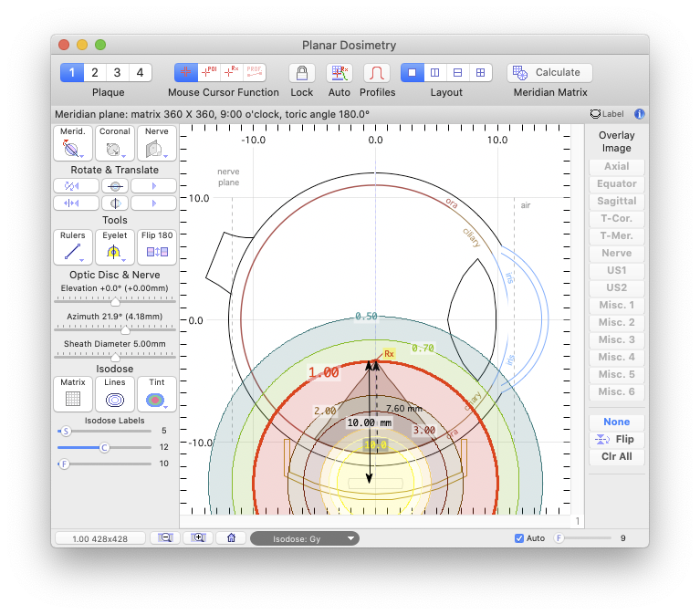The height and width of the screenshot is (615, 700).
Task: Select the US2 overlay image
Action: click(617, 287)
